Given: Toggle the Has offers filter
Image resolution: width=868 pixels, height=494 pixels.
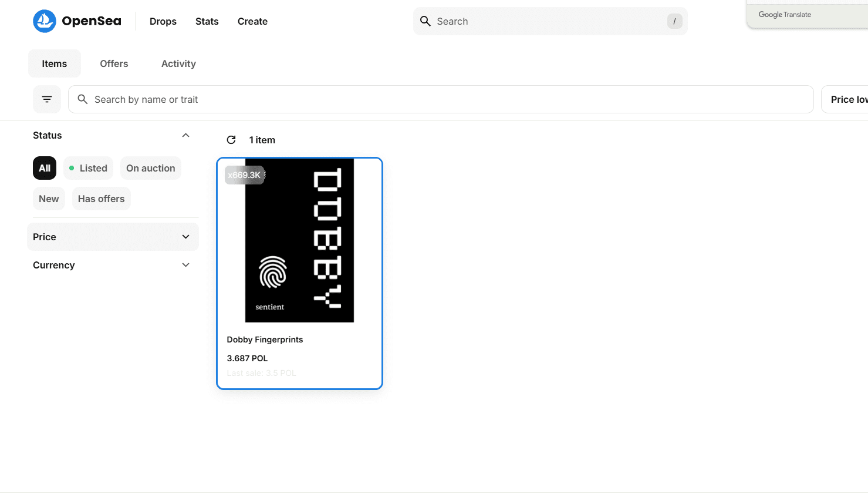Looking at the screenshot, I should pos(101,199).
